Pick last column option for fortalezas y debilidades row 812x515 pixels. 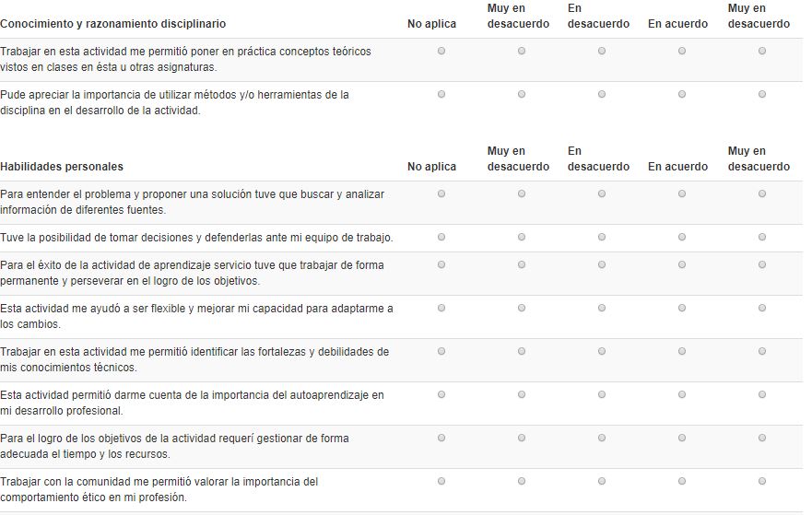(x=762, y=351)
